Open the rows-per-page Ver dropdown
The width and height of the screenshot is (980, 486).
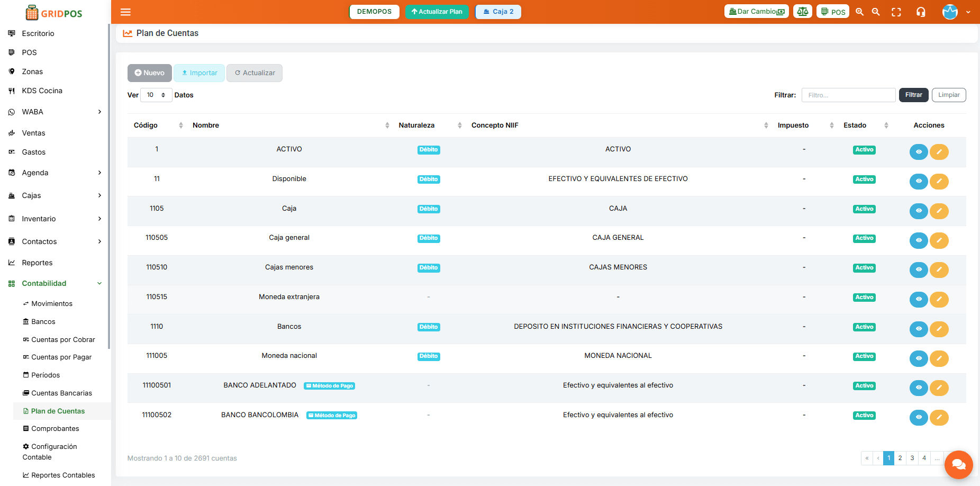pos(156,95)
